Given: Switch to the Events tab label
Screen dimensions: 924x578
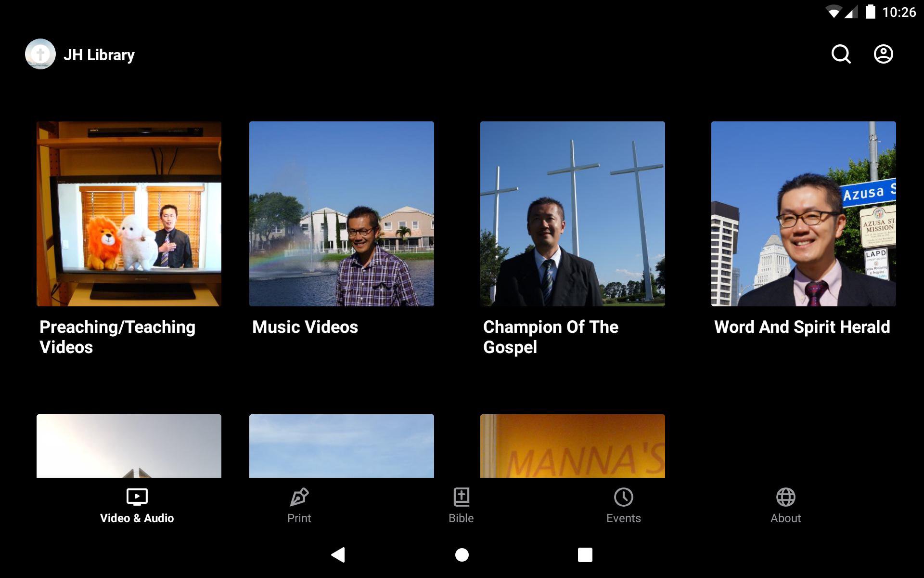Looking at the screenshot, I should point(623,518).
